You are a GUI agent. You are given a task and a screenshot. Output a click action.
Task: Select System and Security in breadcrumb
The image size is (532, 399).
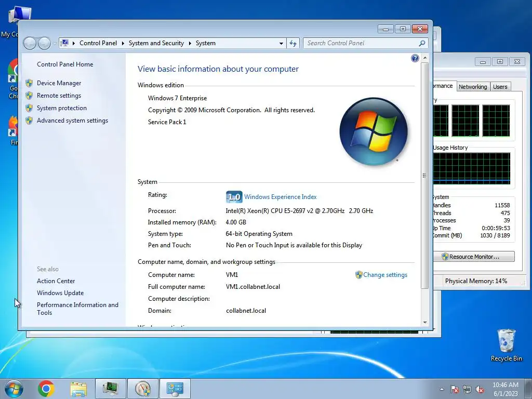156,43
